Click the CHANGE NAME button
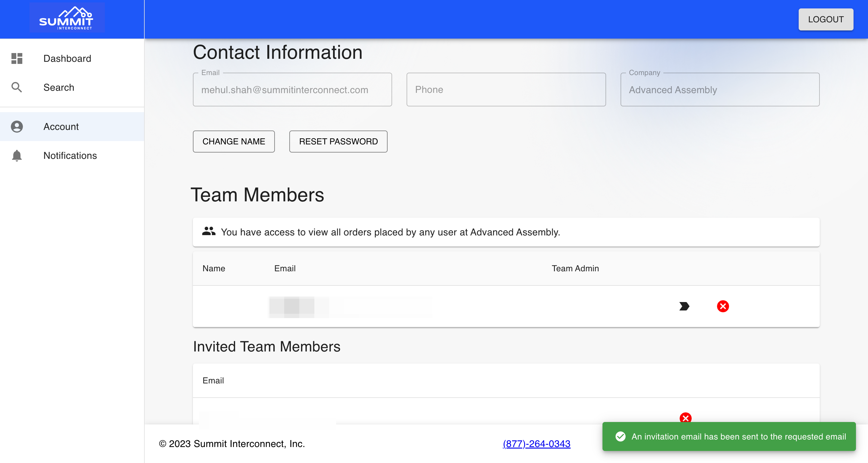 coord(234,141)
